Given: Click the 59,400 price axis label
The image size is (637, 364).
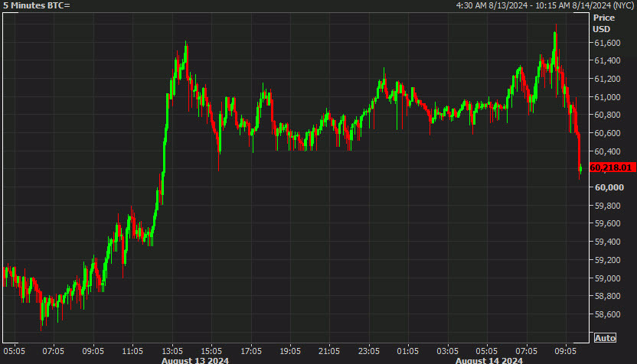Looking at the screenshot, I should 607,242.
